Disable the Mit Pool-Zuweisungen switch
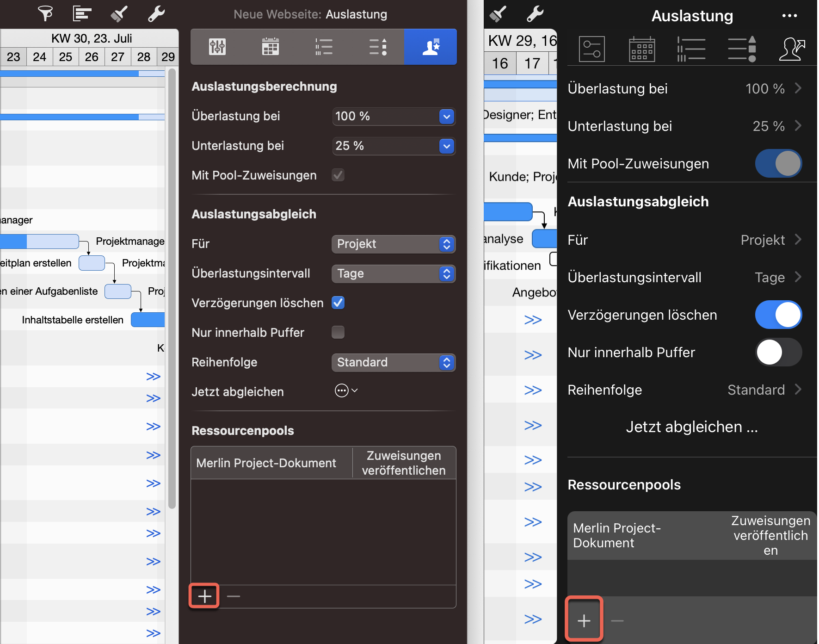The width and height of the screenshot is (819, 644). (778, 163)
